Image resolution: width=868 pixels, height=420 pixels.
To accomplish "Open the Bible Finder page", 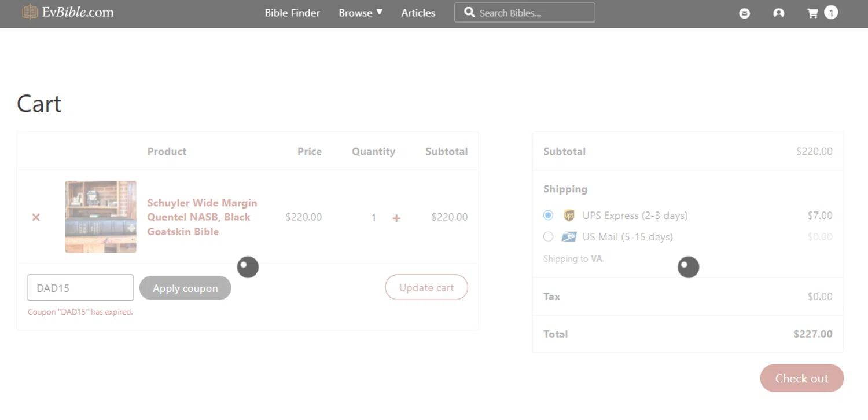I will point(292,13).
